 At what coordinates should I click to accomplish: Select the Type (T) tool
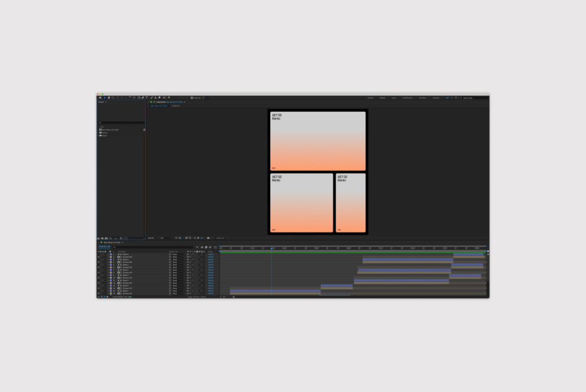147,98
